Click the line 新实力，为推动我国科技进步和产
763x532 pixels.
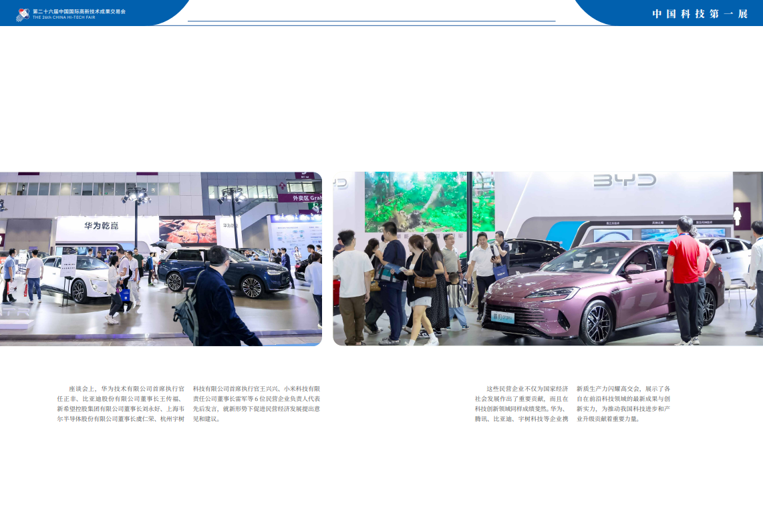pyautogui.click(x=623, y=409)
